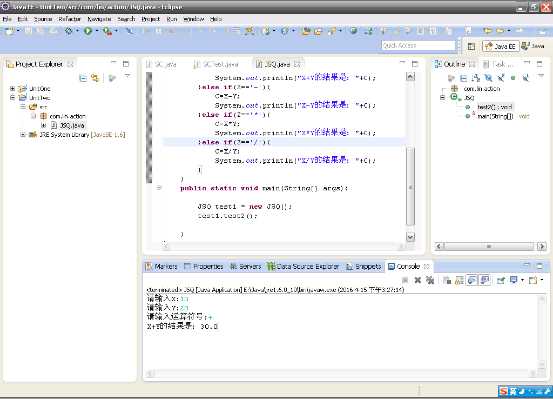Open the Debug button dropdown arrow
The image size is (553, 399).
77,31
